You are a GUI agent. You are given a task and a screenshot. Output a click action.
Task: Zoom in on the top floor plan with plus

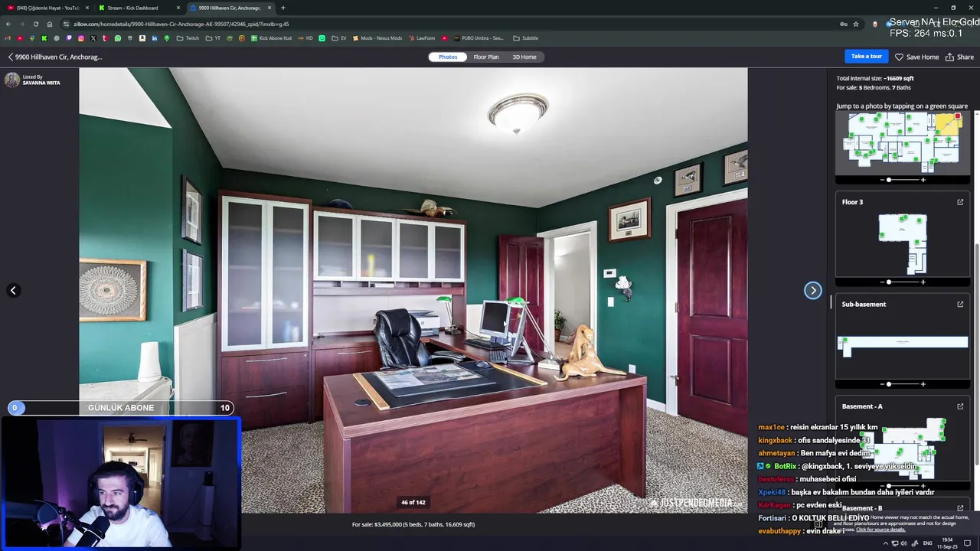(x=923, y=180)
